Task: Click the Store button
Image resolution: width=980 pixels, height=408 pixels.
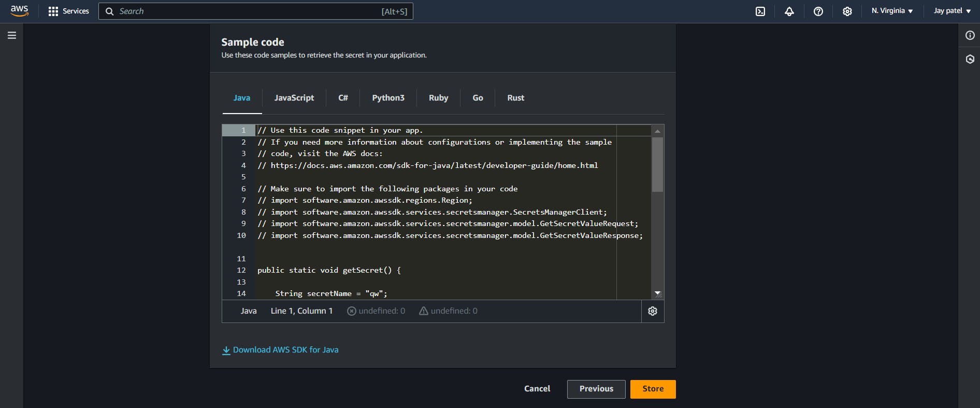Action: (x=653, y=389)
